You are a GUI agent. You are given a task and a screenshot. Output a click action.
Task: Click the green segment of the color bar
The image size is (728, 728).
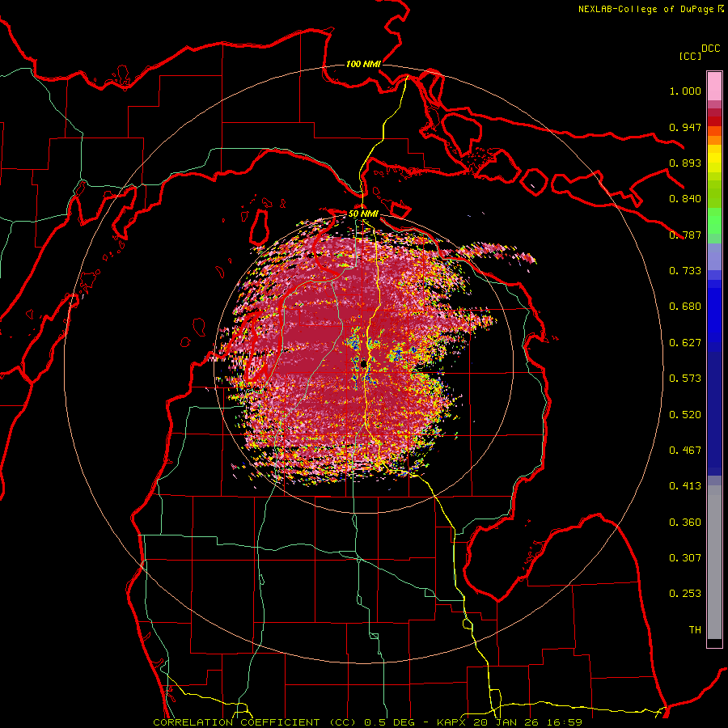[714, 221]
